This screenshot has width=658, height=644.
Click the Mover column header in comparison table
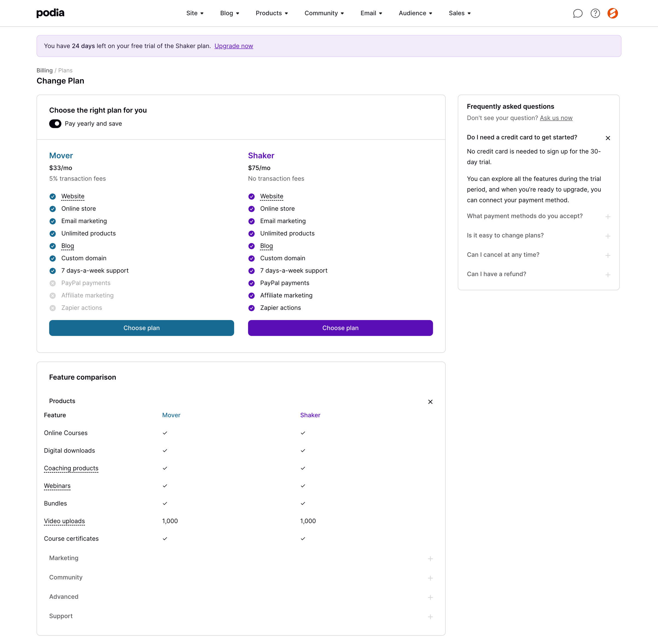point(171,415)
